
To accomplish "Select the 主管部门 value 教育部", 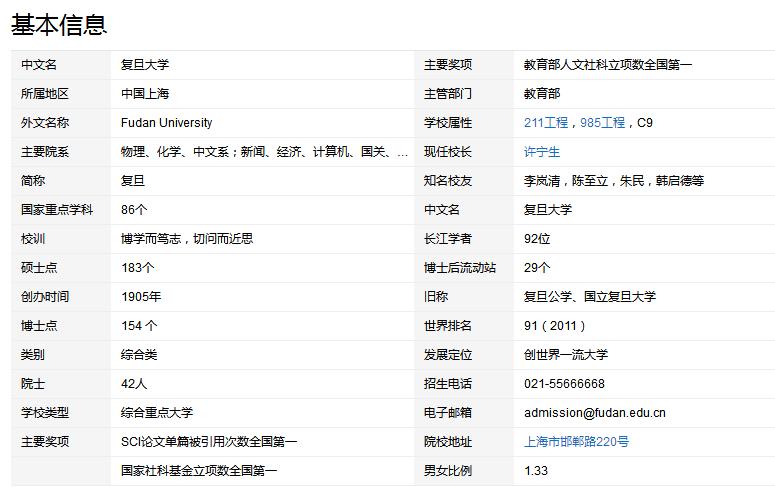I will [x=542, y=93].
